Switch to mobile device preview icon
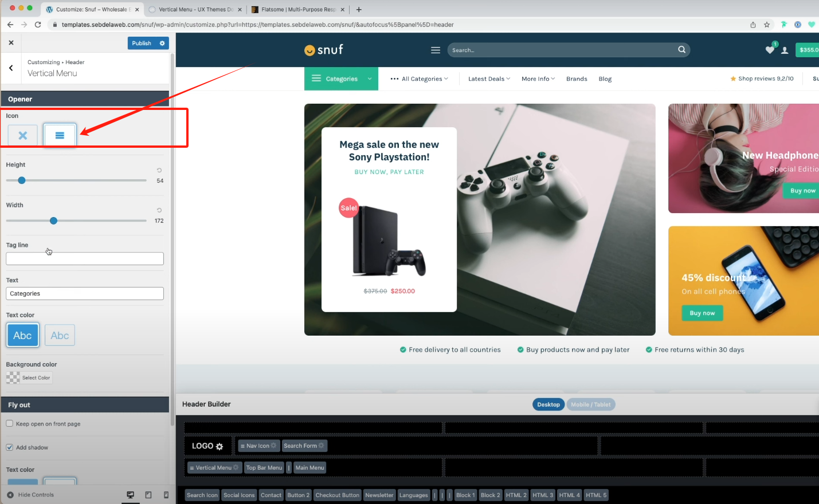The image size is (819, 504). [166, 495]
